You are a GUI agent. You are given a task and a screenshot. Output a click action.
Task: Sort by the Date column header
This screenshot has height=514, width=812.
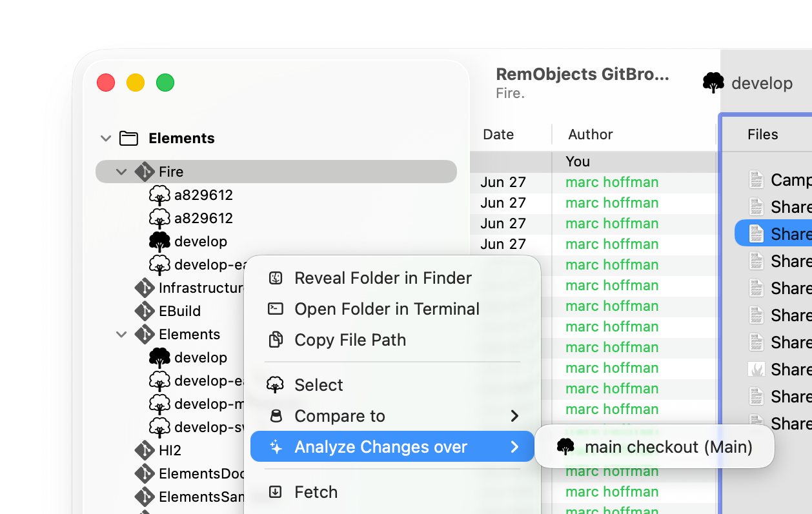[498, 134]
